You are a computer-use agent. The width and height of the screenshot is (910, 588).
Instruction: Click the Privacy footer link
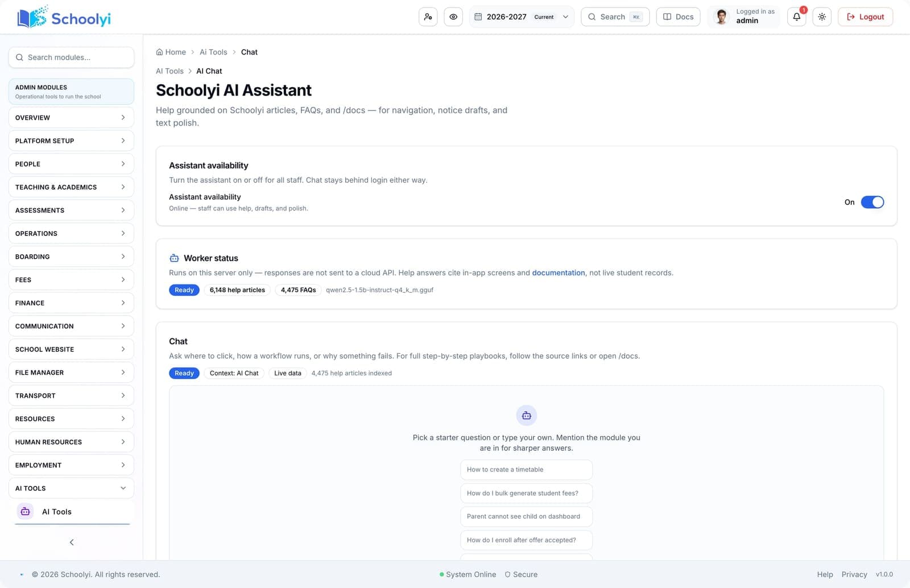point(854,574)
